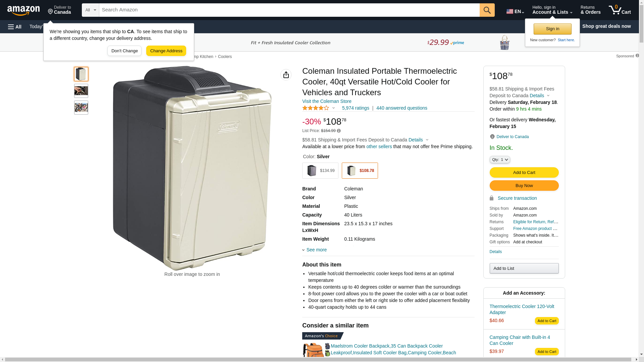This screenshot has width=644, height=362.
Task: Click the star rating icons
Action: click(316, 108)
